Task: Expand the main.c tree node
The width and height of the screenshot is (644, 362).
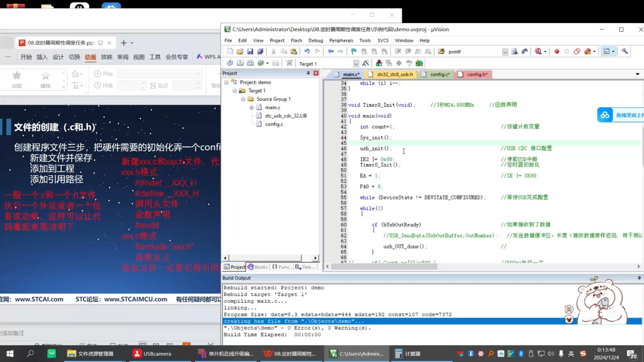Action: (x=251, y=108)
